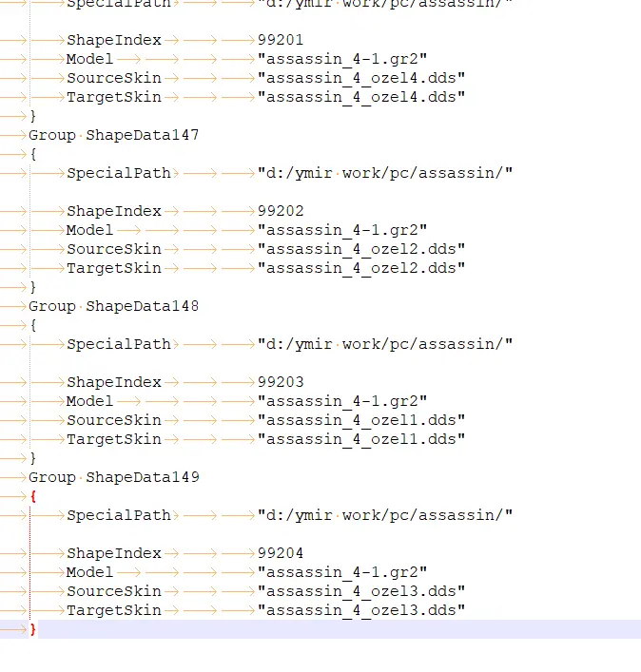Click the text Group ShapeData149

pyautogui.click(x=113, y=477)
